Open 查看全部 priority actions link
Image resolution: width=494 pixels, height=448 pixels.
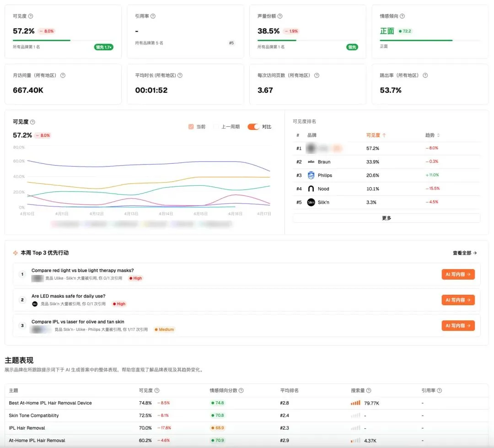click(465, 253)
